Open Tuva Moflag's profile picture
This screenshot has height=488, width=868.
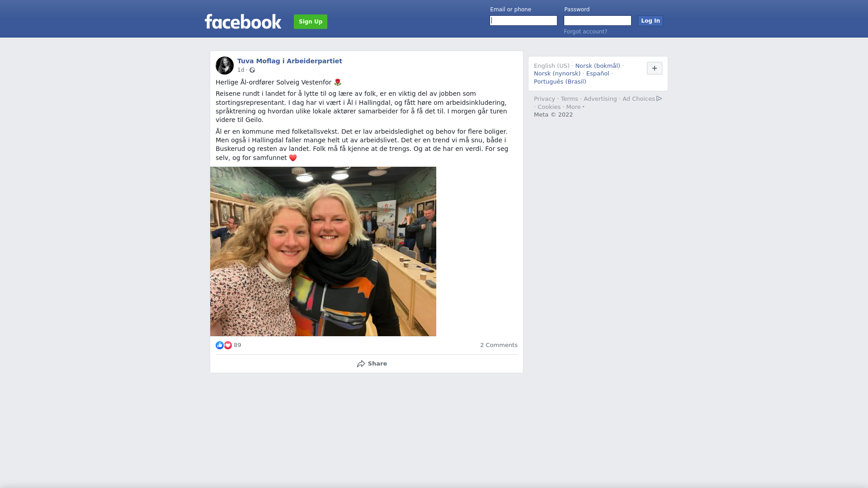click(225, 66)
